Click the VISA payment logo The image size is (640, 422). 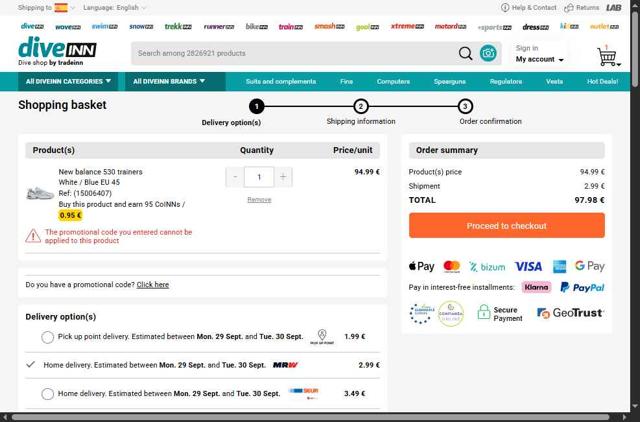[x=528, y=267]
